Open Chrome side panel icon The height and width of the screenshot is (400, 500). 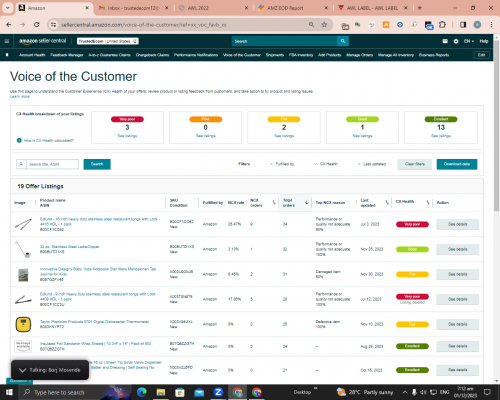tap(463, 25)
